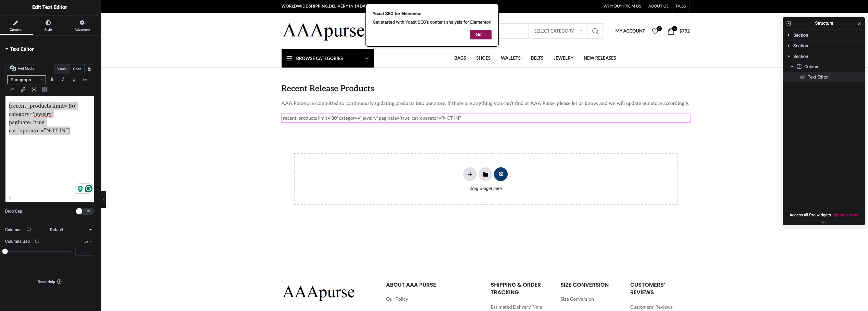Screen dimensions: 868x311
Task: Click the Columns Gap slider handle
Action: (x=5, y=252)
